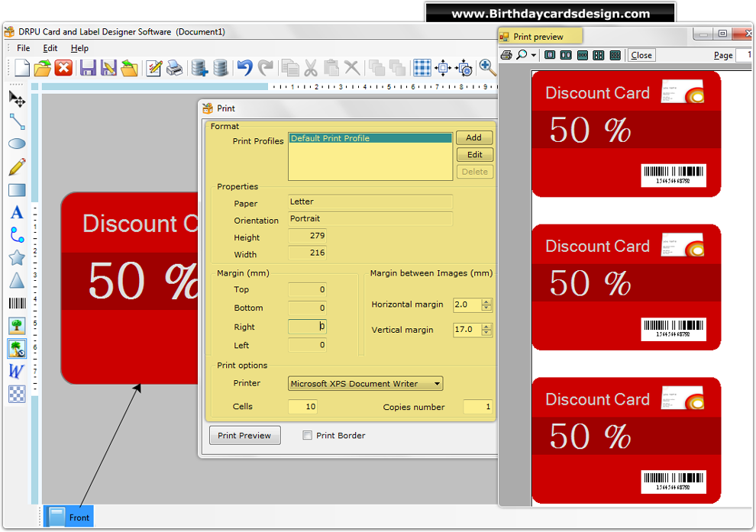Open the edit properties notepad icon

(153, 68)
